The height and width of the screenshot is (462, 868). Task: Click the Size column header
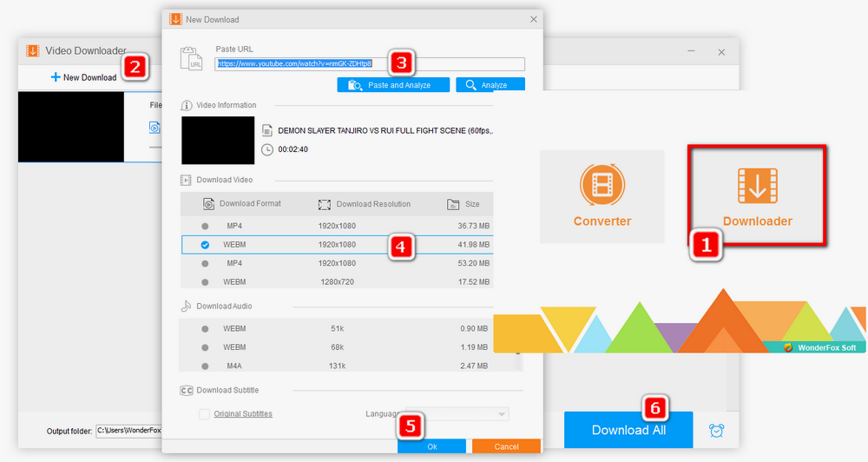(464, 204)
